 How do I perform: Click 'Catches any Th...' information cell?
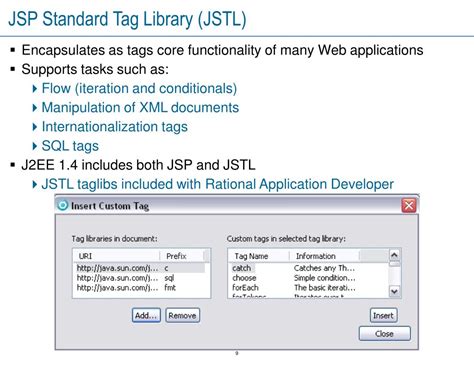coord(324,268)
